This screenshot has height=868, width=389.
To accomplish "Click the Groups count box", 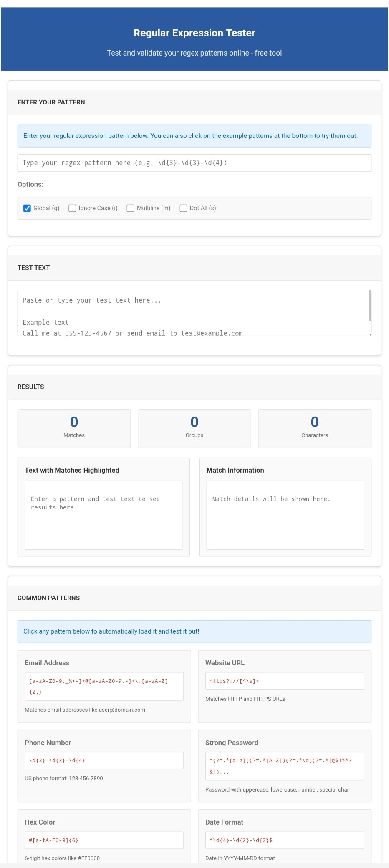I will click(x=194, y=428).
